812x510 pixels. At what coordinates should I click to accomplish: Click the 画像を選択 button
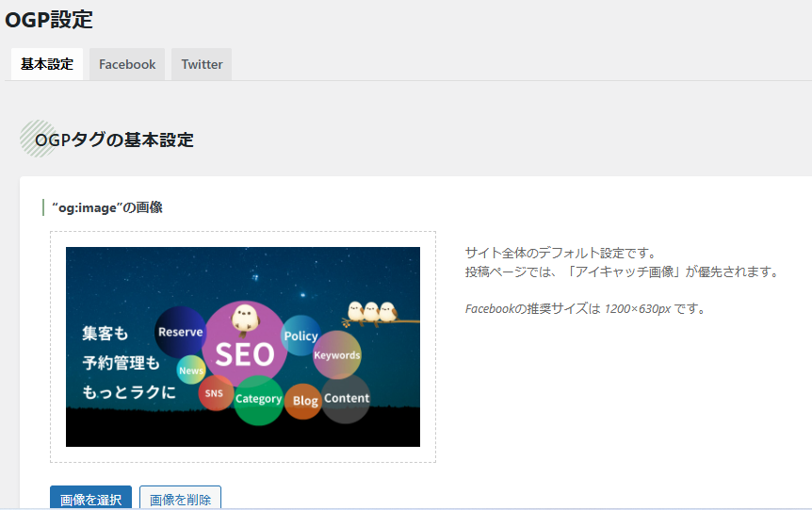[90, 498]
